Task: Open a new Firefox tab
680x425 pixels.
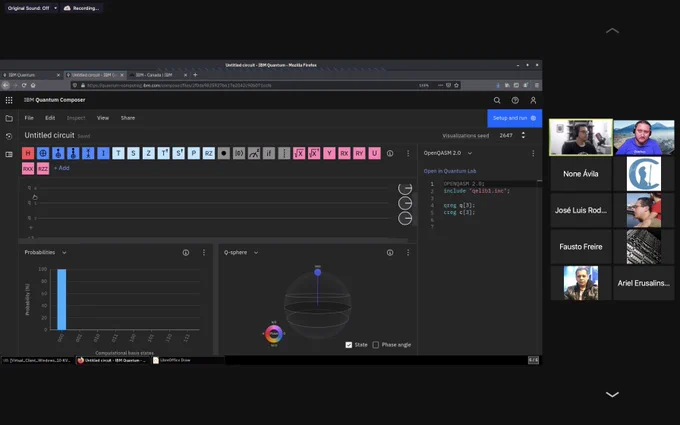Action: [x=195, y=75]
